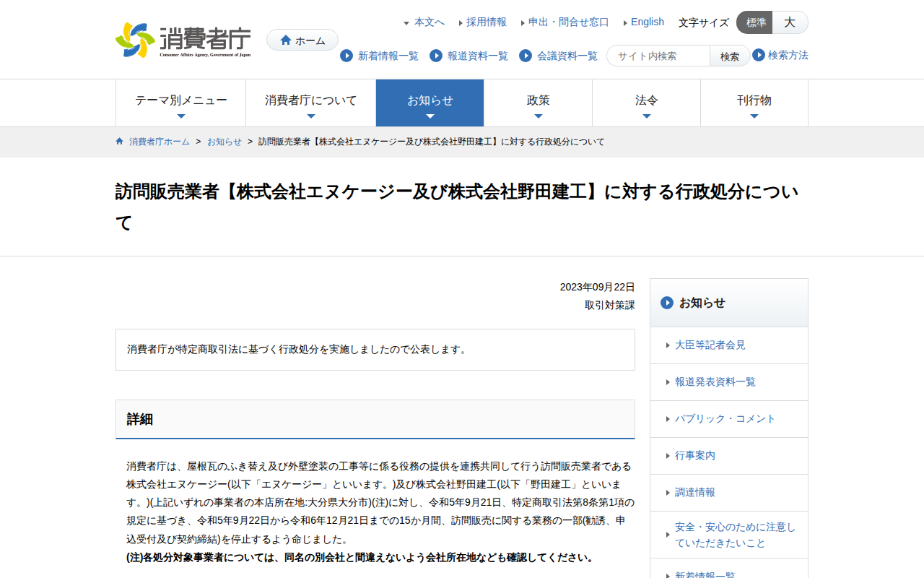
Task: Expand the お知らせ navigation dropdown
Action: pyautogui.click(x=430, y=103)
